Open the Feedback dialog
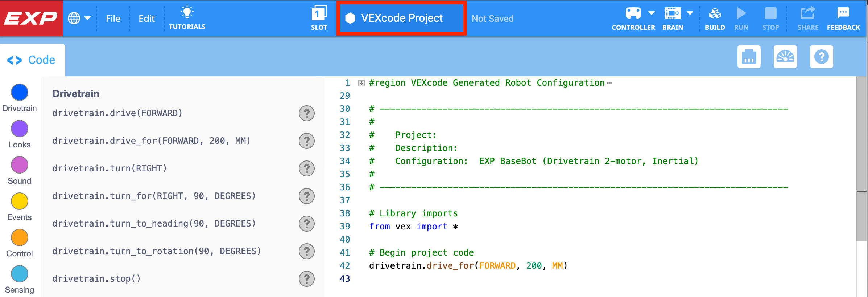This screenshot has width=868, height=297. point(843,18)
